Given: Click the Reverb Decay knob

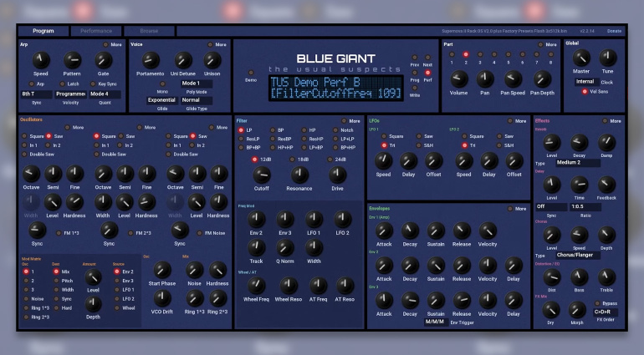Looking at the screenshot, I should 579,142.
